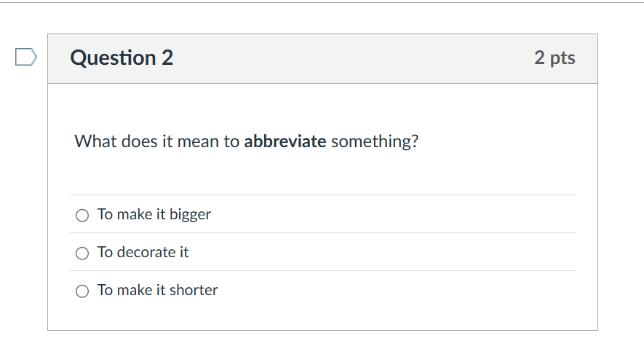Click the '2 pts' points label
Viewport: 644px width, 349px height.
tap(554, 58)
